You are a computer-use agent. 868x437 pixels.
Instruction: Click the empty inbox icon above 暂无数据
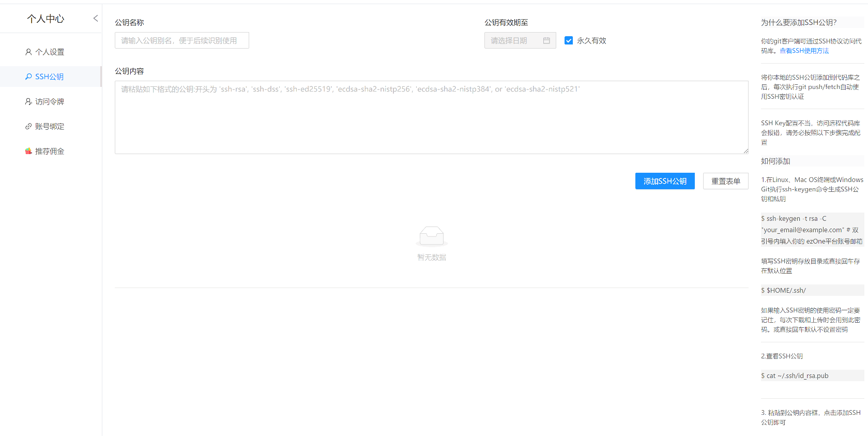pyautogui.click(x=432, y=236)
